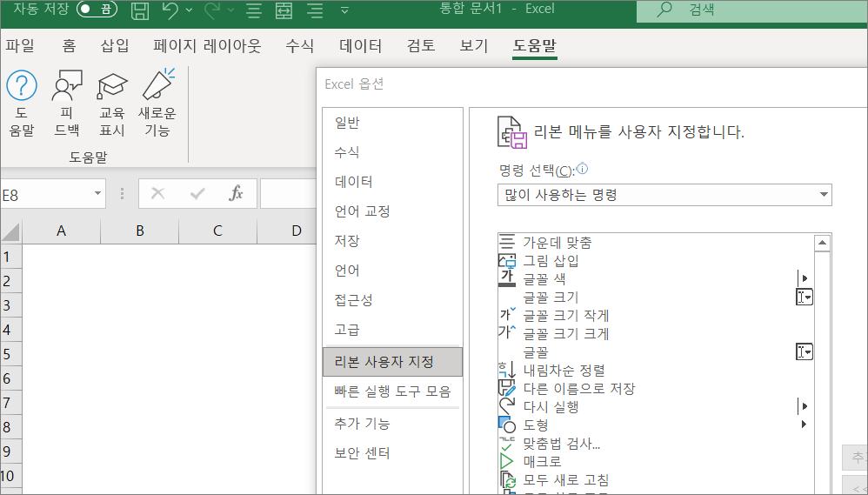Click the Redo arrow icon in title bar

[x=212, y=10]
